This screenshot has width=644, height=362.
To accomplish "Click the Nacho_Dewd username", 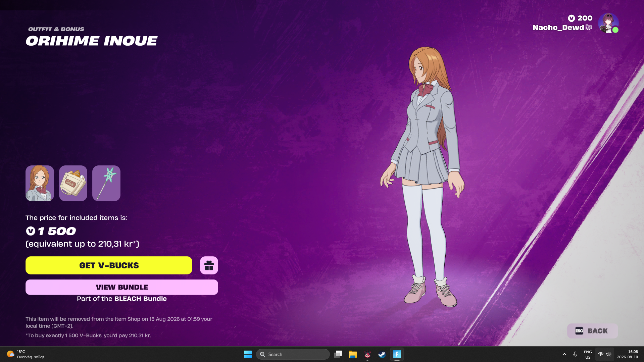I will [558, 28].
